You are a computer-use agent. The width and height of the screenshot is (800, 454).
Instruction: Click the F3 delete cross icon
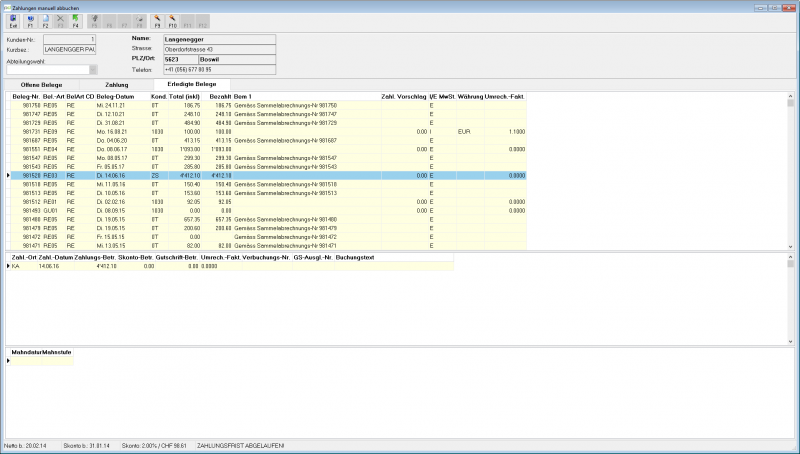[60, 21]
